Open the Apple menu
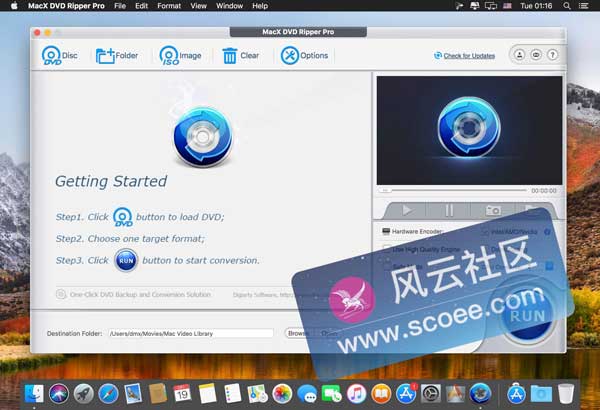Image resolution: width=600 pixels, height=410 pixels. [14, 6]
